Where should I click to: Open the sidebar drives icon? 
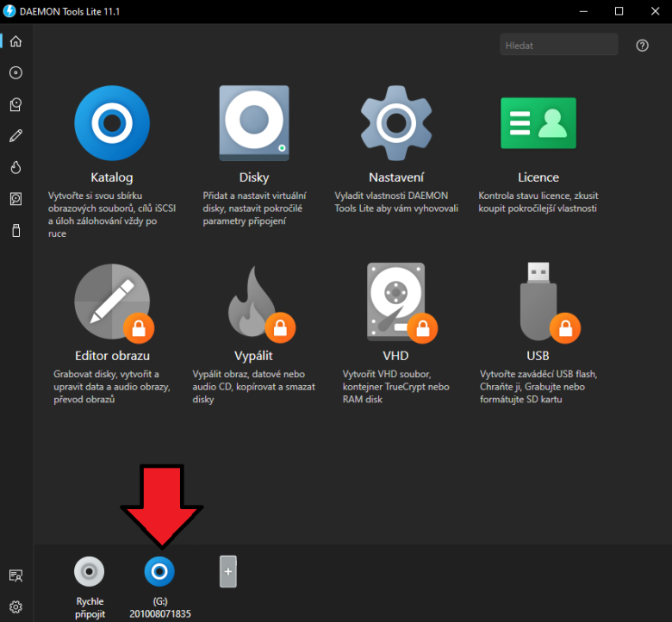click(x=16, y=104)
